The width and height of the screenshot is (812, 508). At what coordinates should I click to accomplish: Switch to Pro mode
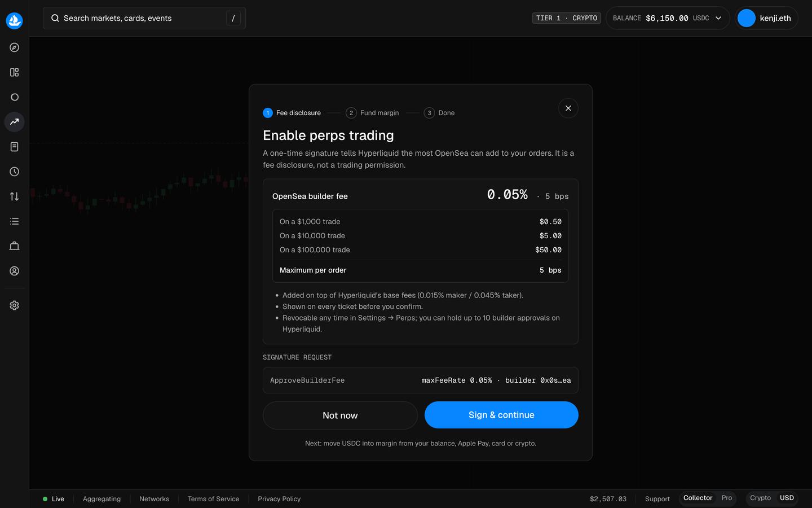point(727,498)
